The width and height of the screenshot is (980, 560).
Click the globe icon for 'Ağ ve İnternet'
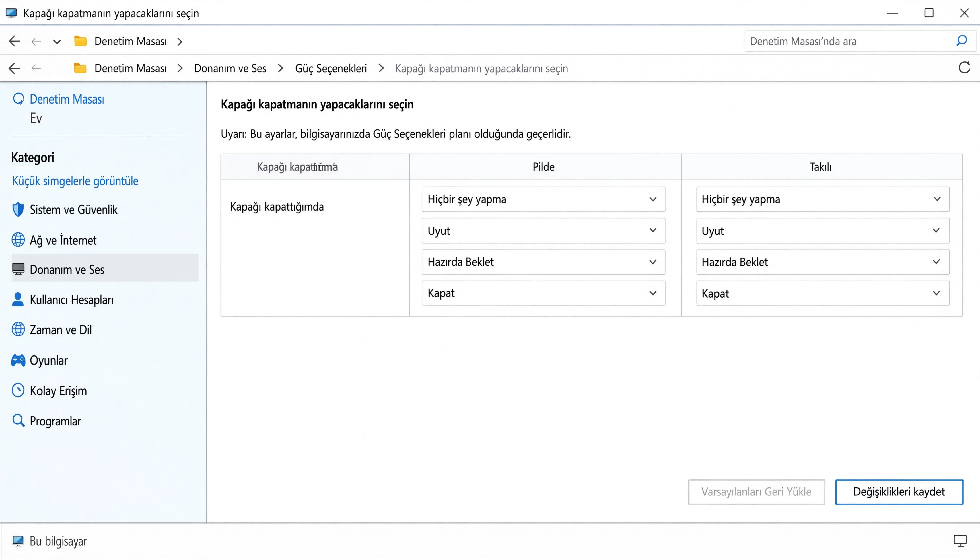click(18, 240)
